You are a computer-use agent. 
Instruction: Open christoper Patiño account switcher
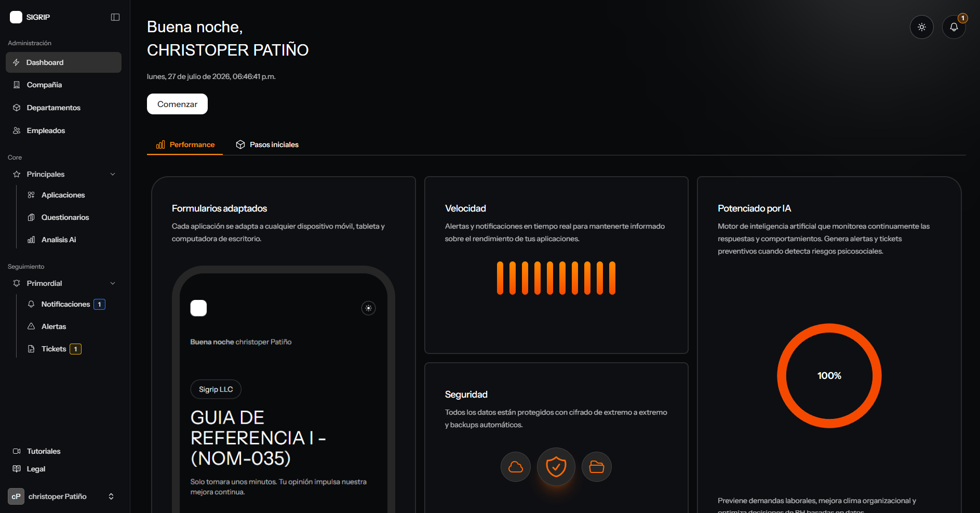point(63,496)
